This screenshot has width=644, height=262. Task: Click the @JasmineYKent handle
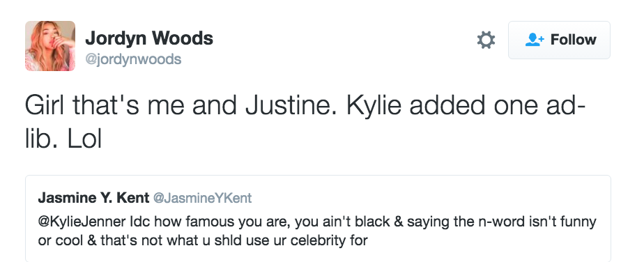point(203,199)
